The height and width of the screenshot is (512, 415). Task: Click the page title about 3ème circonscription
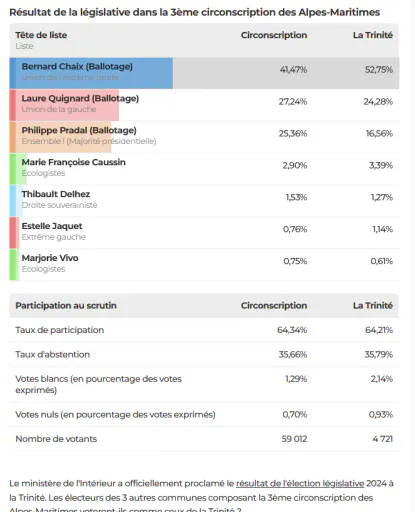[195, 12]
